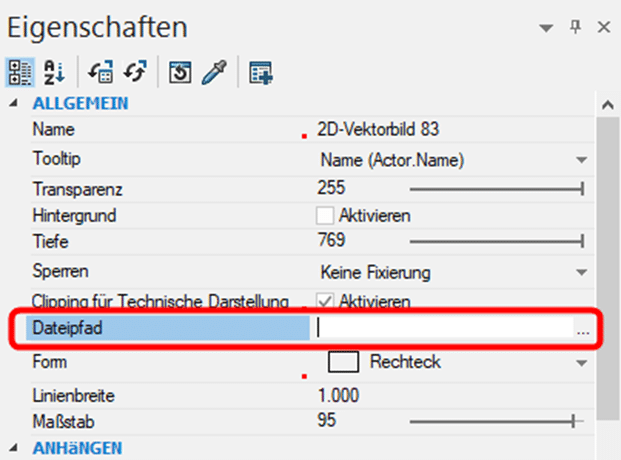Toggle Clipping für Technische Darstellung checkbox
This screenshot has width=621, height=460.
coord(325,301)
